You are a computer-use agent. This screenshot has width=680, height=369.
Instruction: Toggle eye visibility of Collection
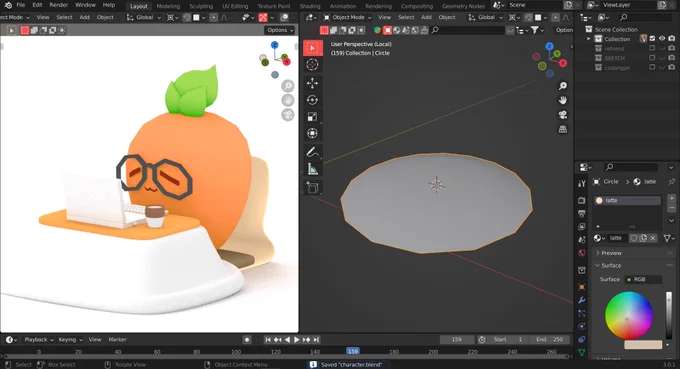[x=662, y=39]
